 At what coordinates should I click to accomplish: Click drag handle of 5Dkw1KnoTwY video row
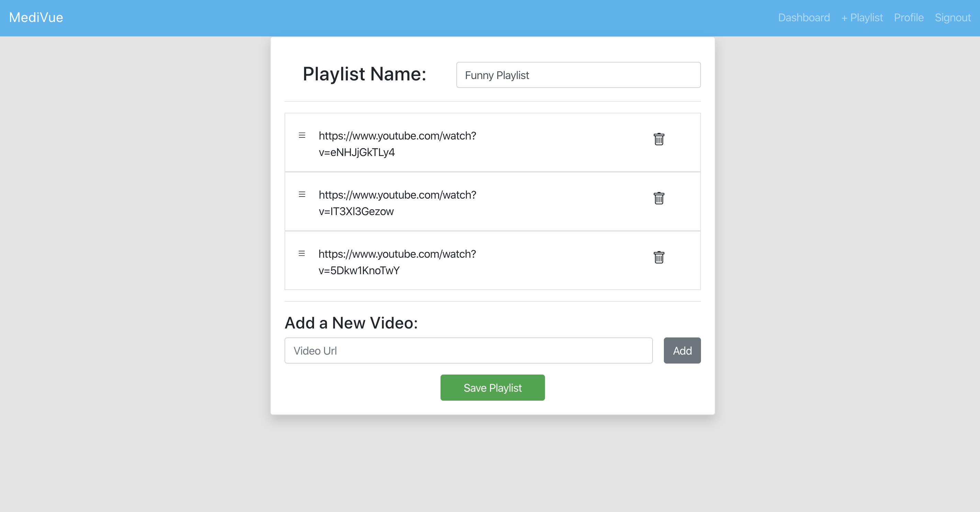tap(302, 253)
